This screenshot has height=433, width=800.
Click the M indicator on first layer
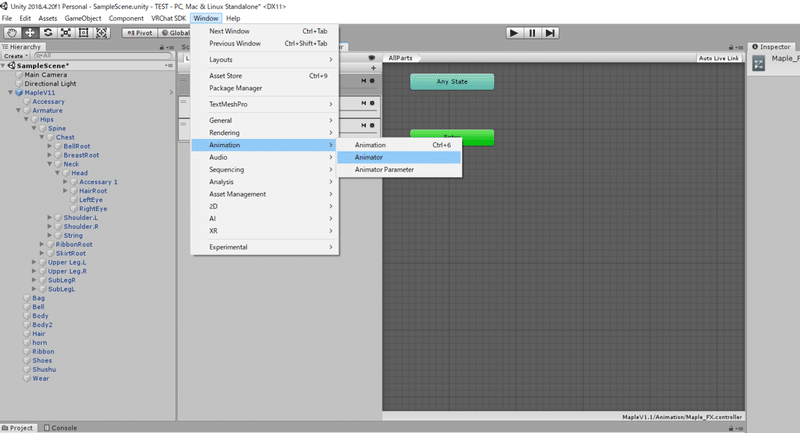[x=364, y=81]
